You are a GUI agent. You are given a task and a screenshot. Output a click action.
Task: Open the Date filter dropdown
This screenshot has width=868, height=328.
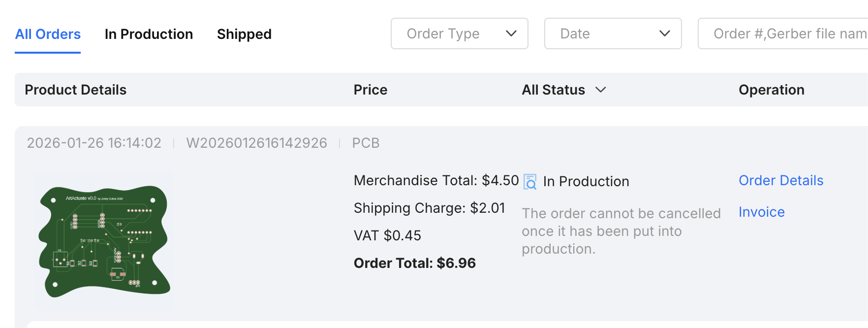click(x=612, y=33)
